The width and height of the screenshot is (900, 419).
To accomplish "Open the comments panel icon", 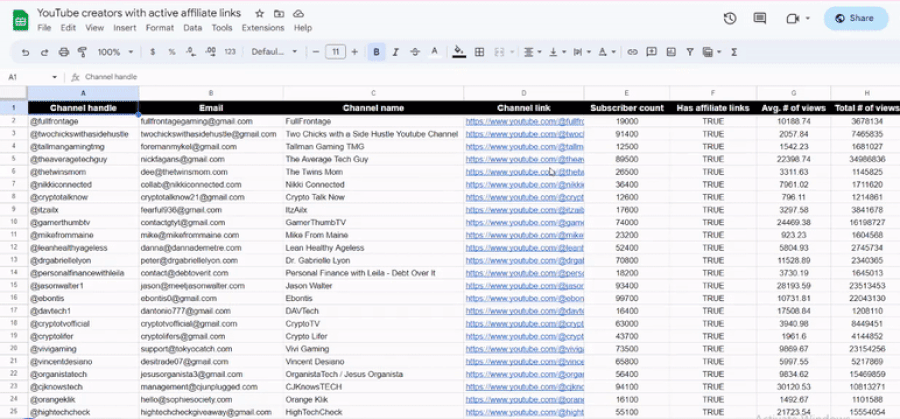I will pos(761,18).
